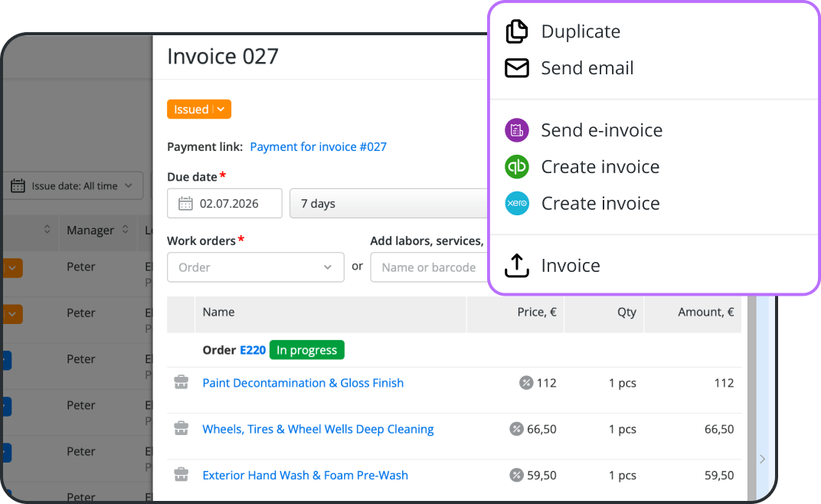Click the In progress status badge
Image resolution: width=821 pixels, height=504 pixels.
coord(307,350)
